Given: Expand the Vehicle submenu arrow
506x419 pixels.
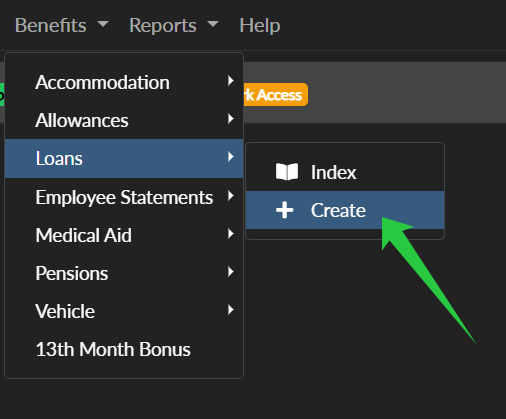Looking at the screenshot, I should coord(230,310).
